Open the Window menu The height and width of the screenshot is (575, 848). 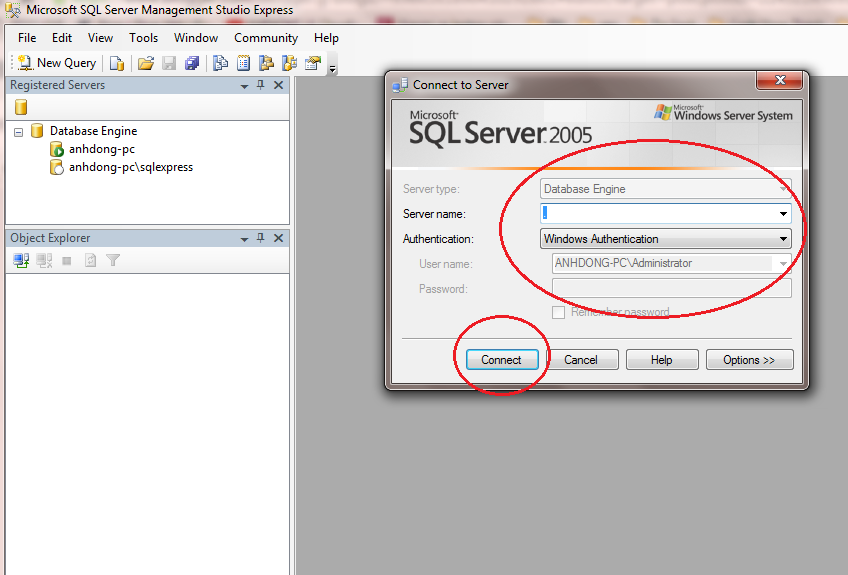pos(196,38)
